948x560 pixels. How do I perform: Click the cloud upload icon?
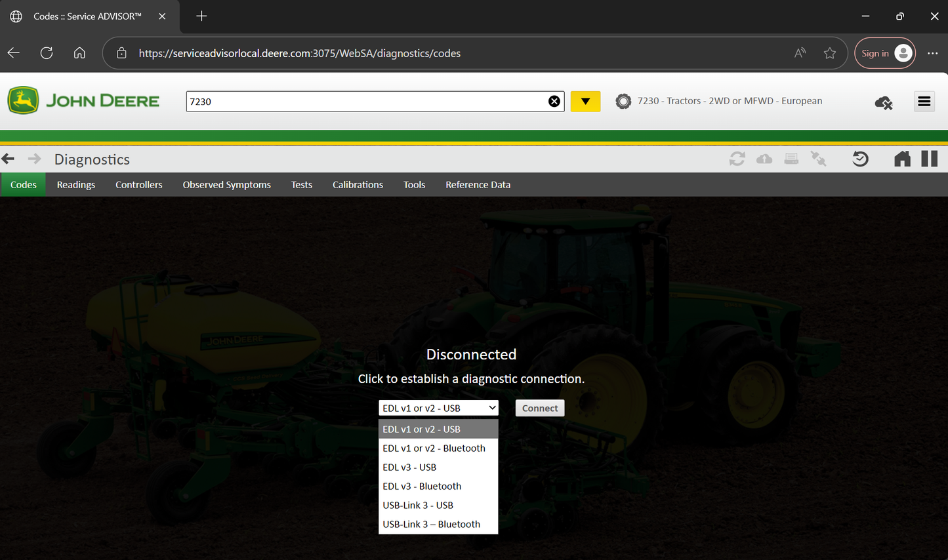[764, 159]
